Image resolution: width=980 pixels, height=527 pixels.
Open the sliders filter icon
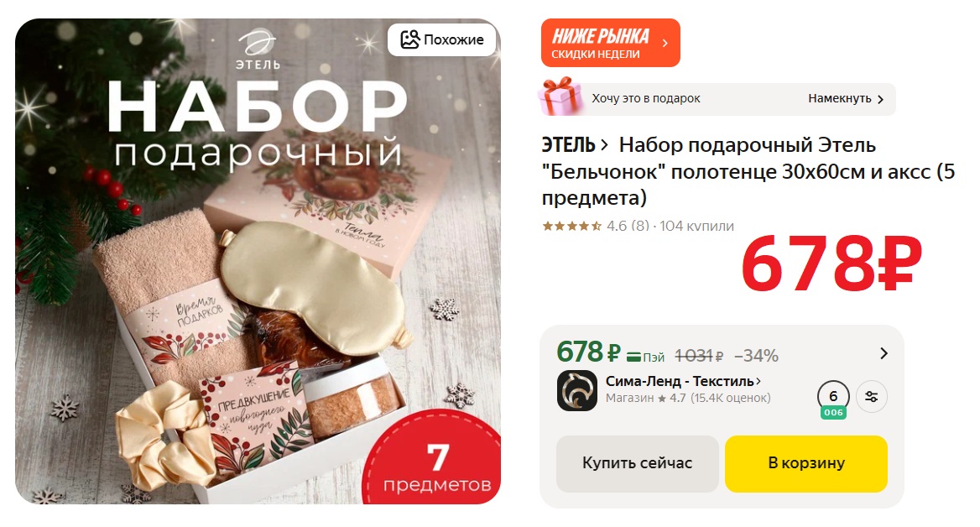(871, 396)
